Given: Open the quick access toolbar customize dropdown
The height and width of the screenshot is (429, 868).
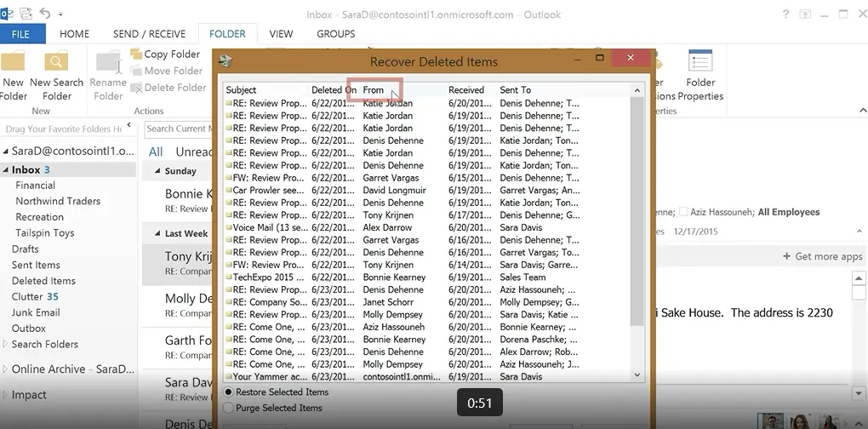Looking at the screenshot, I should (x=60, y=14).
